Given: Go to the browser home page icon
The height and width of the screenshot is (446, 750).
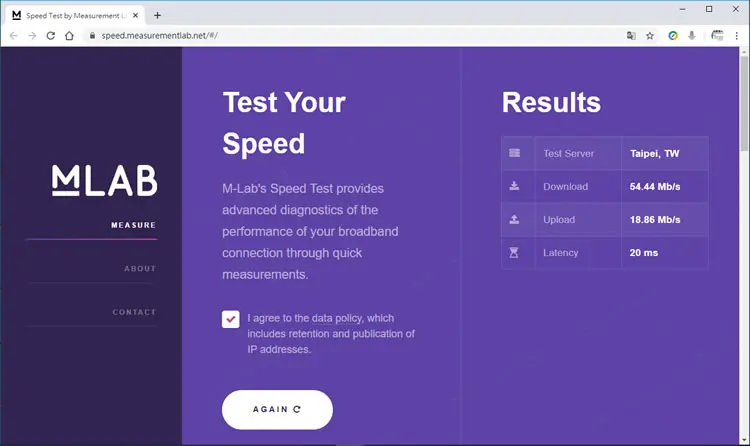Looking at the screenshot, I should click(x=69, y=36).
